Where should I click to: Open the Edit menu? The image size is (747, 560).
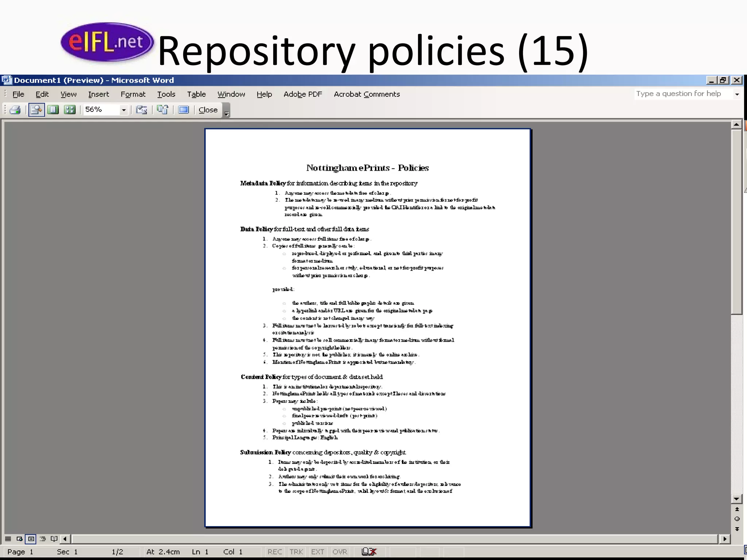tap(42, 94)
